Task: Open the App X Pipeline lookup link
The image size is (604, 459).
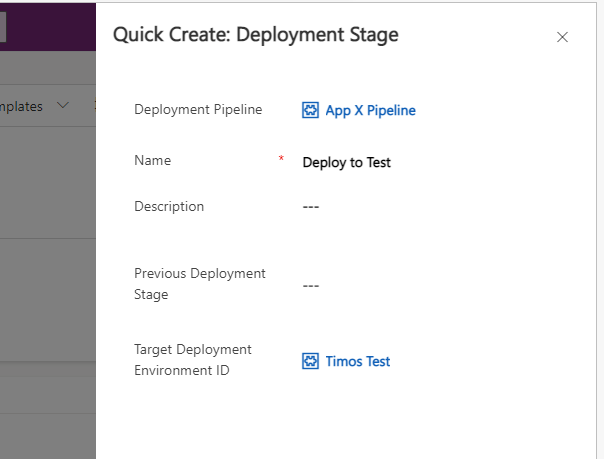Action: 370,110
